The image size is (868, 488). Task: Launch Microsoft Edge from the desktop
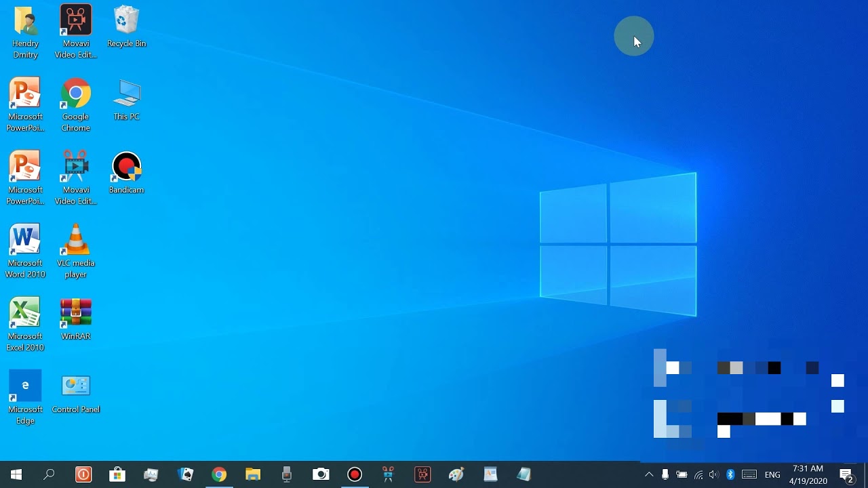point(25,384)
